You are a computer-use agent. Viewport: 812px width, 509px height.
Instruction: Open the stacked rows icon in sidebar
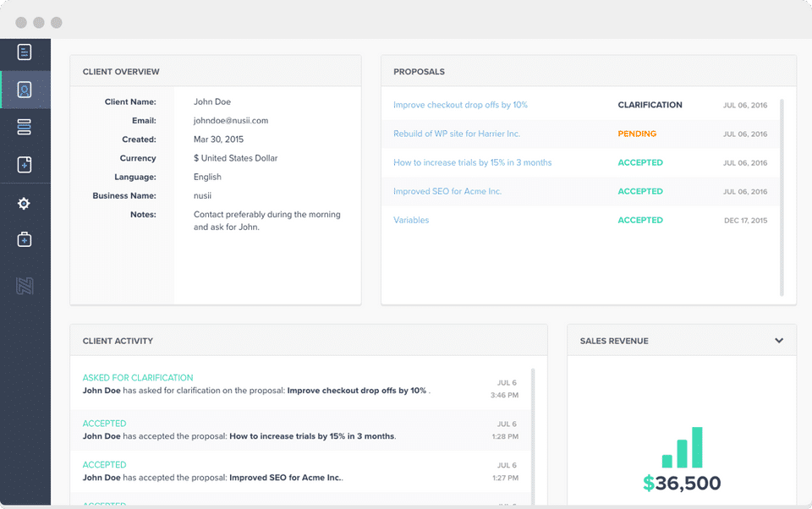point(25,127)
